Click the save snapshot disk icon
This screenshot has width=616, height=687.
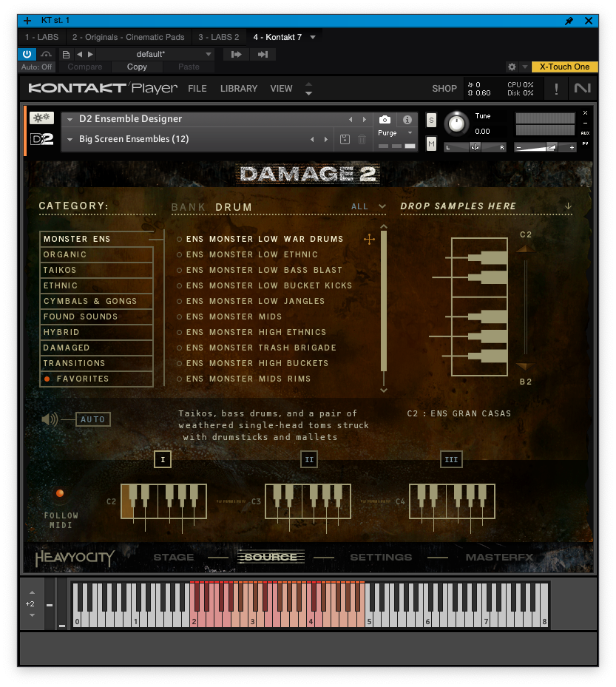tap(345, 139)
